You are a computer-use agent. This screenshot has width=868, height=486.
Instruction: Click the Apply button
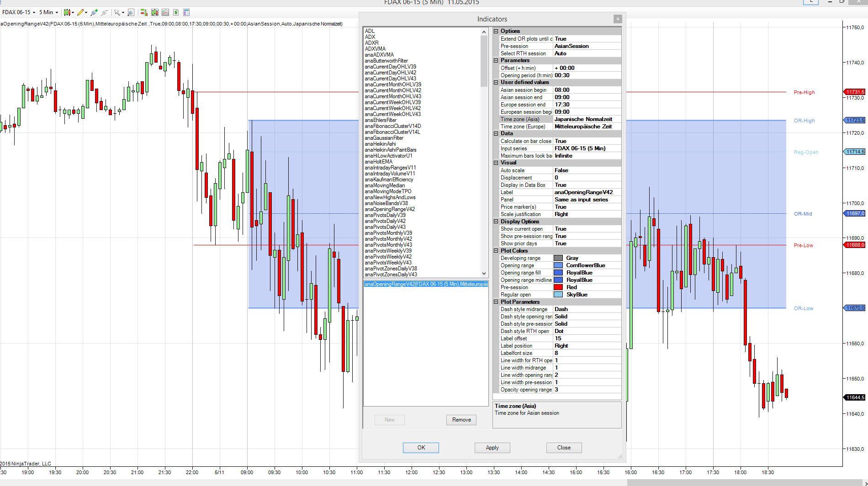click(x=492, y=448)
